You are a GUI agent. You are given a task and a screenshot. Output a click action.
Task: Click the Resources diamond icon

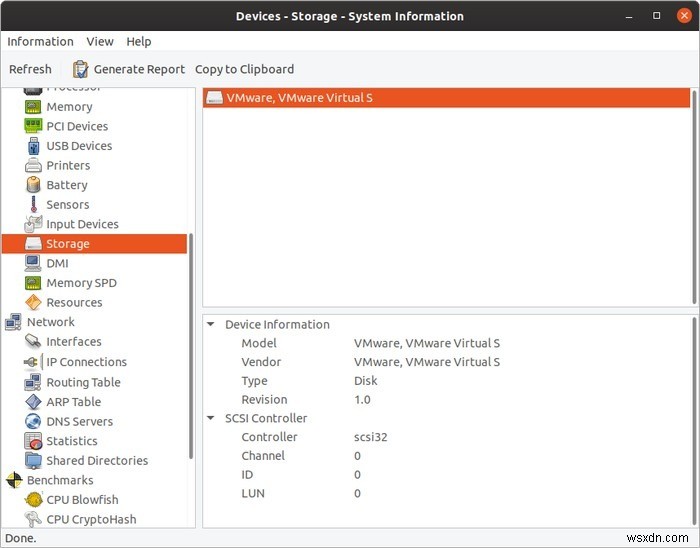click(x=33, y=303)
